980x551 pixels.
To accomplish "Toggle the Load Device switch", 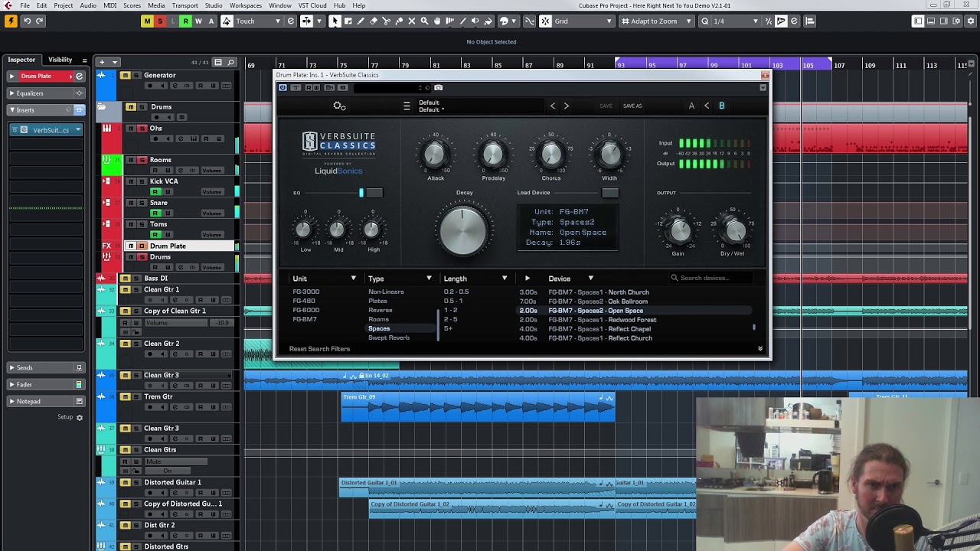I will coord(609,193).
